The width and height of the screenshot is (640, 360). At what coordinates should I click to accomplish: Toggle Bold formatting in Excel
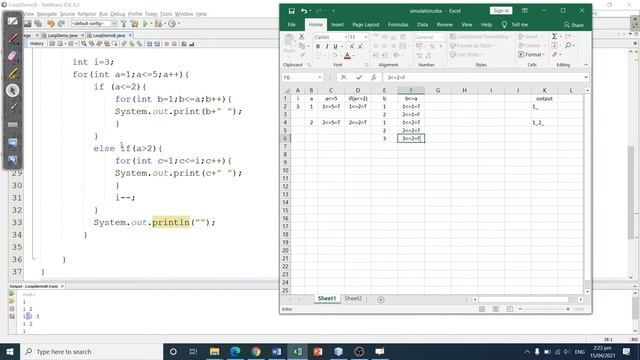318,47
